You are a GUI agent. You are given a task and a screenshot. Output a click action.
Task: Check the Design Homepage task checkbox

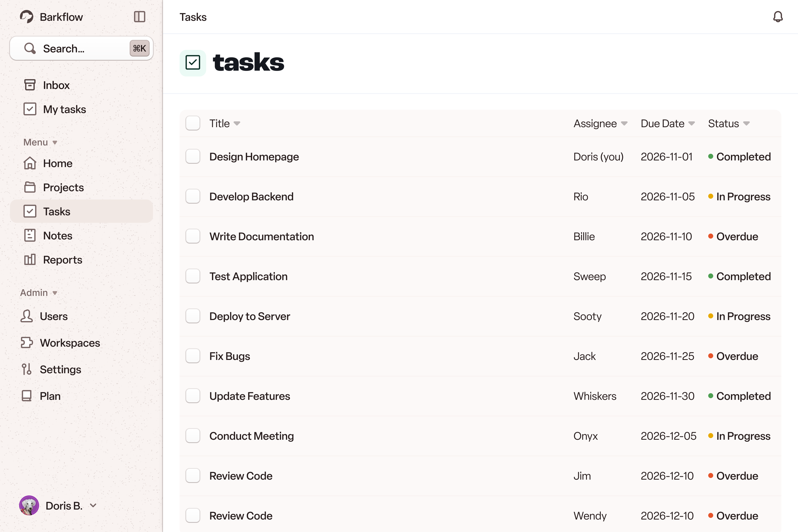coord(193,156)
